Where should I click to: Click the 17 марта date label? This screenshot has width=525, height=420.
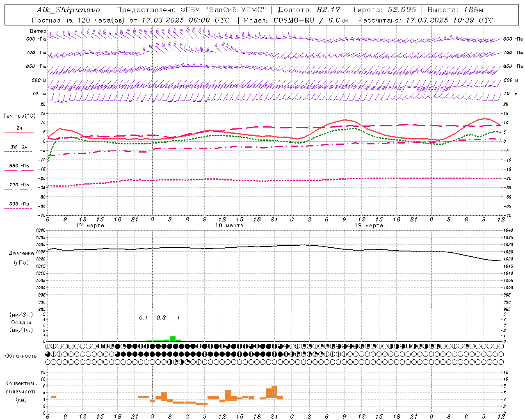90,226
